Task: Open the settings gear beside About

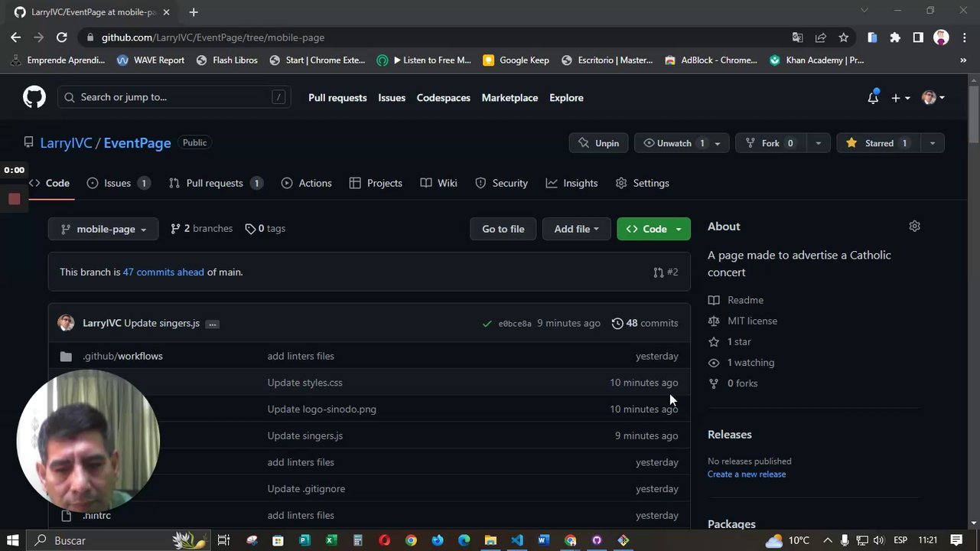Action: [914, 226]
